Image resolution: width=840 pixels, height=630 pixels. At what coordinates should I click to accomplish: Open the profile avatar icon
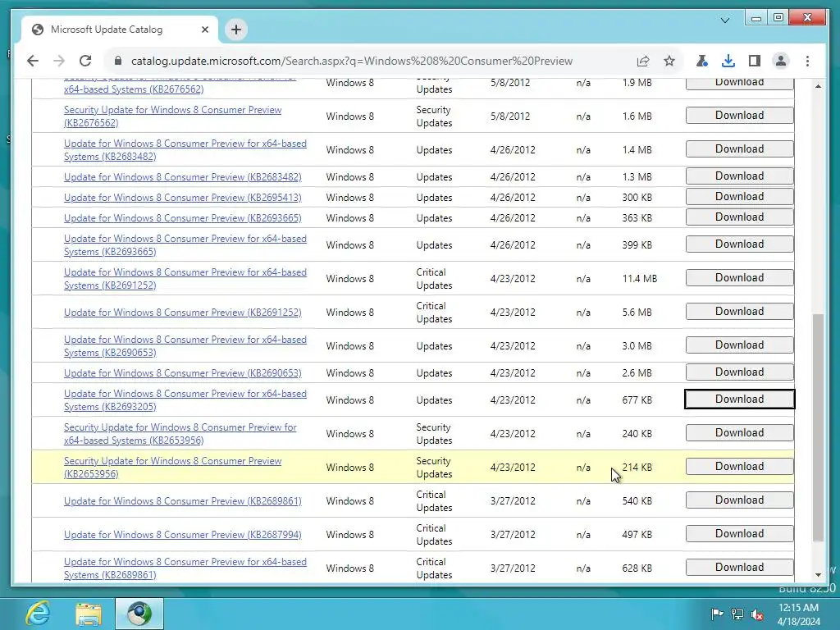(x=781, y=61)
